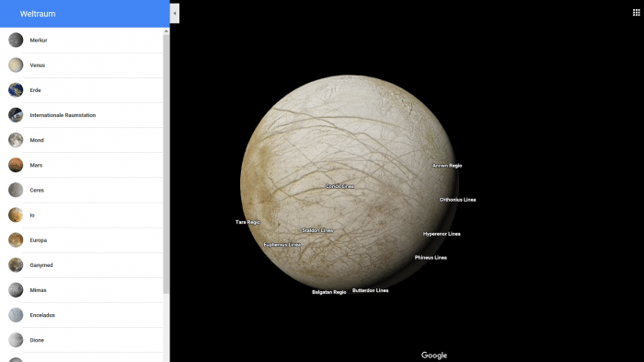This screenshot has height=362, width=644.
Task: Click the Hyperenor Linea label
Action: coord(442,234)
